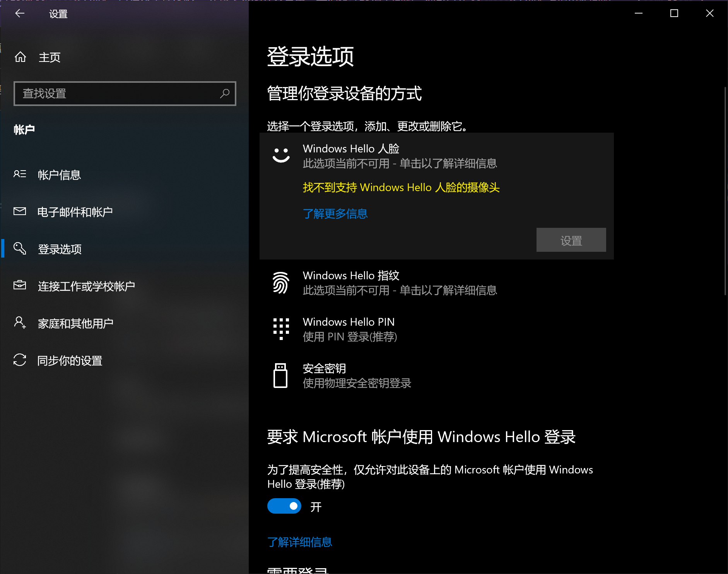
Task: Click the 帐户信息 person-list icon
Action: point(20,174)
